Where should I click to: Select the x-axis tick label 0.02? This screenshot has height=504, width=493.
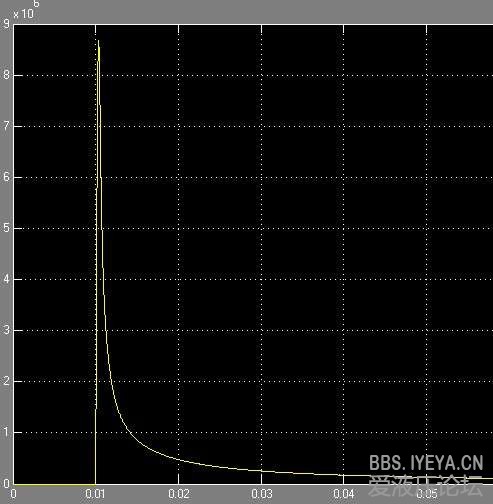179,494
